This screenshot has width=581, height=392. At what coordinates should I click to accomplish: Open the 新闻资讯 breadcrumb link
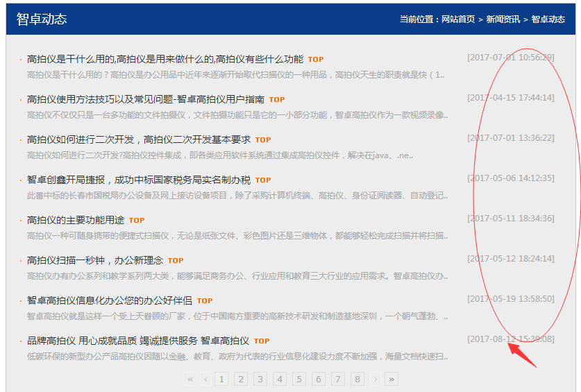click(503, 19)
